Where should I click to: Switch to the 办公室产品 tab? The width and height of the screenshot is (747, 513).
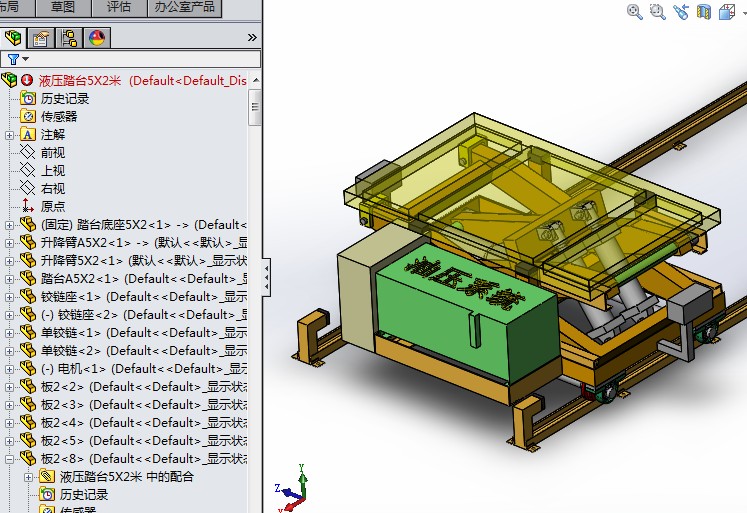pos(185,7)
